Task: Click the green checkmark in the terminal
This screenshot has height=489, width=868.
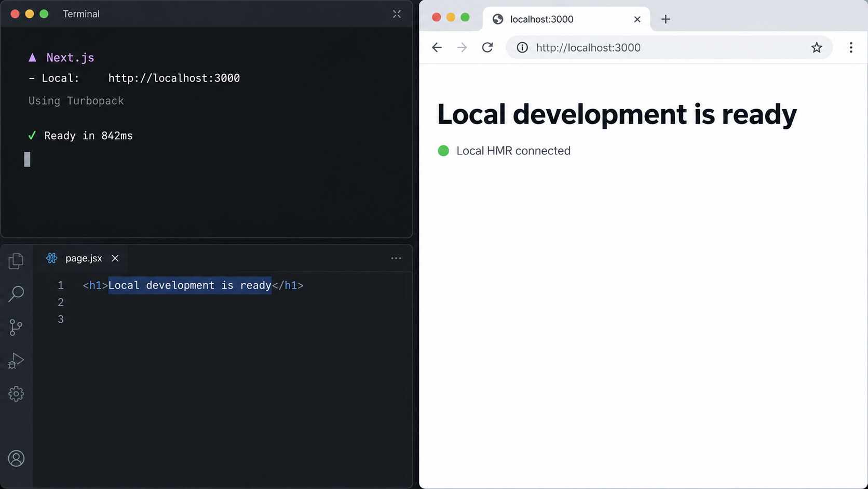Action: (32, 136)
